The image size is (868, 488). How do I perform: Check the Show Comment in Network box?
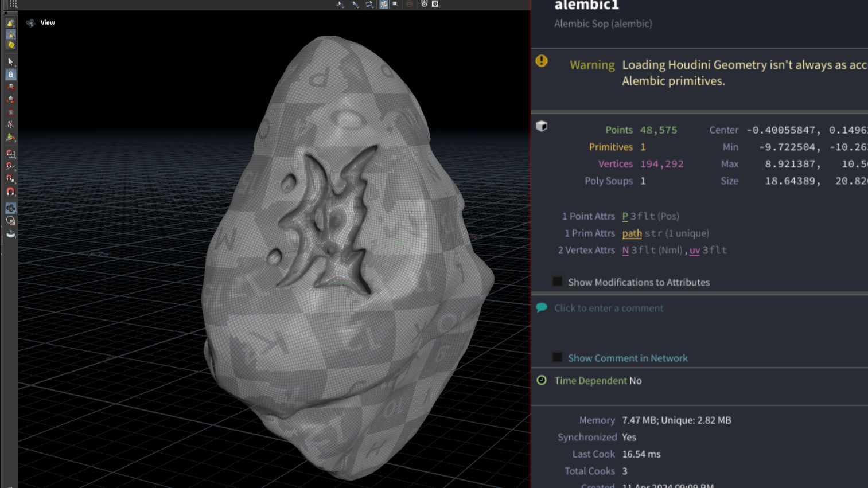tap(557, 357)
